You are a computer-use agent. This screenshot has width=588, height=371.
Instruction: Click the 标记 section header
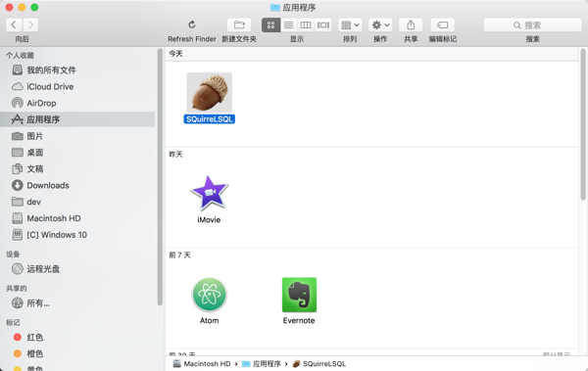click(x=13, y=323)
